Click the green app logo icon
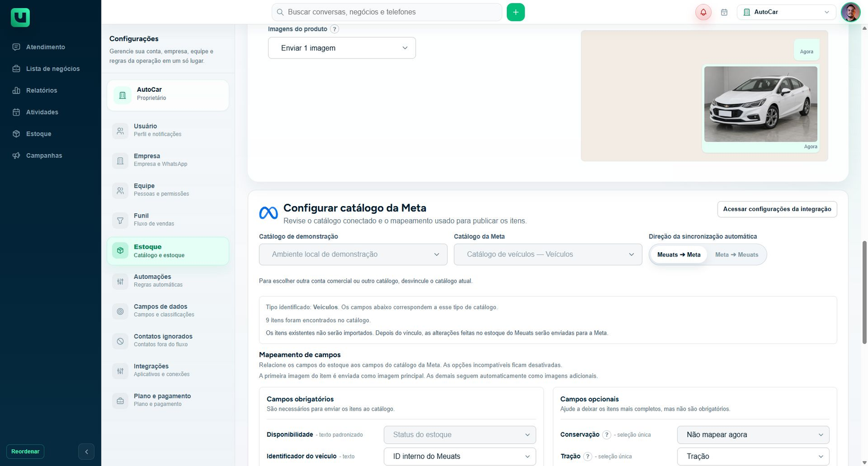 click(20, 17)
